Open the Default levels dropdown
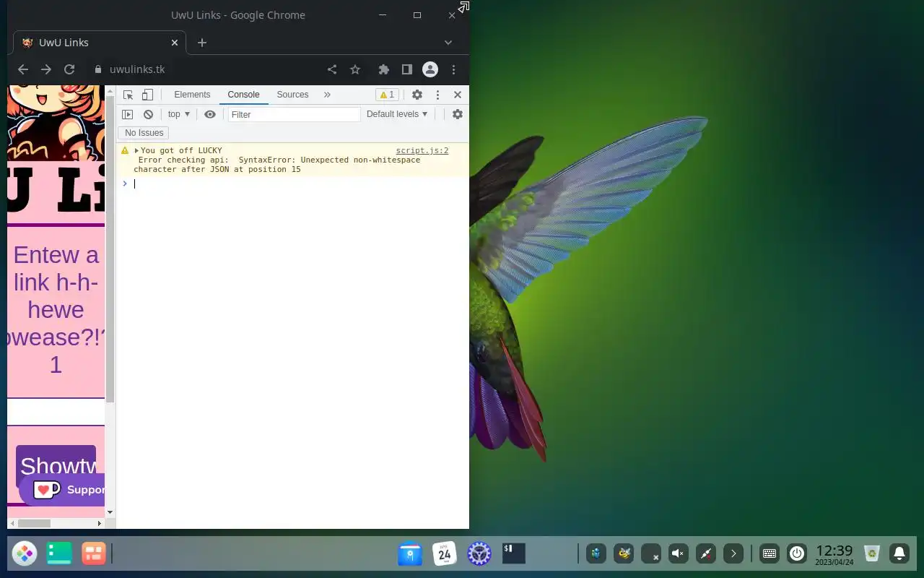 click(397, 114)
